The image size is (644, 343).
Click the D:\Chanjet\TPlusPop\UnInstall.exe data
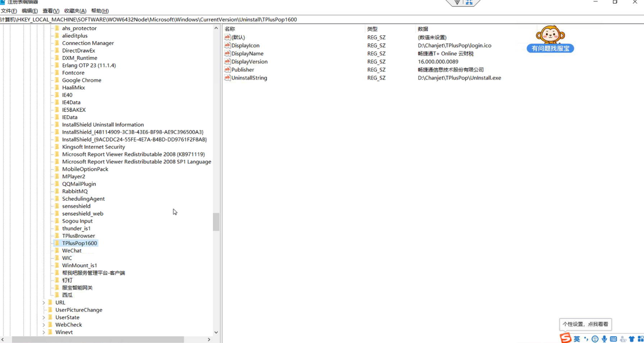tap(459, 78)
